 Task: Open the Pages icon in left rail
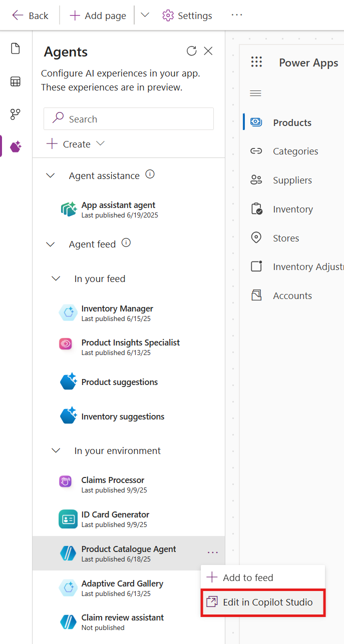point(16,48)
